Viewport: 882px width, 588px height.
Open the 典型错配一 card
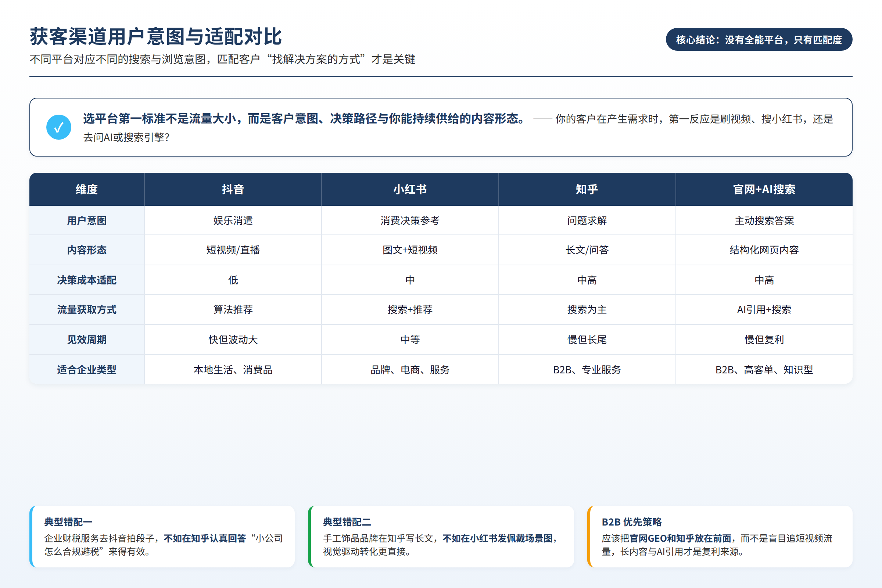162,536
